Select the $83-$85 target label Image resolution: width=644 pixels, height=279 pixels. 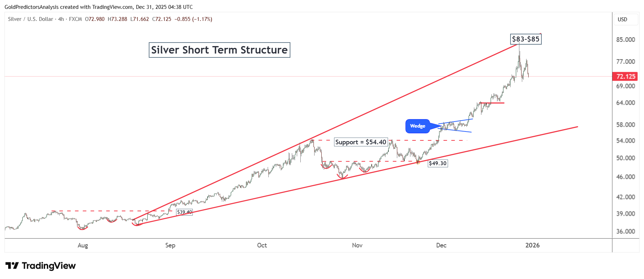point(526,39)
